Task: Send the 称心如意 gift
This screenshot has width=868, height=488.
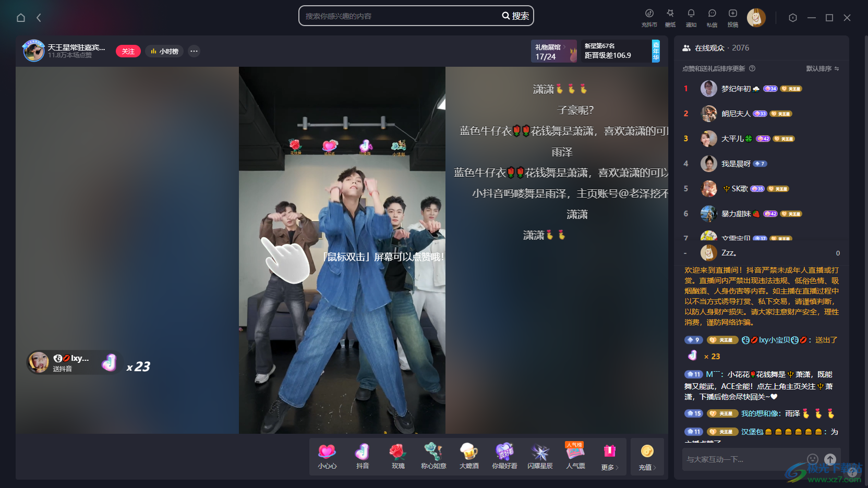Action: (x=433, y=457)
